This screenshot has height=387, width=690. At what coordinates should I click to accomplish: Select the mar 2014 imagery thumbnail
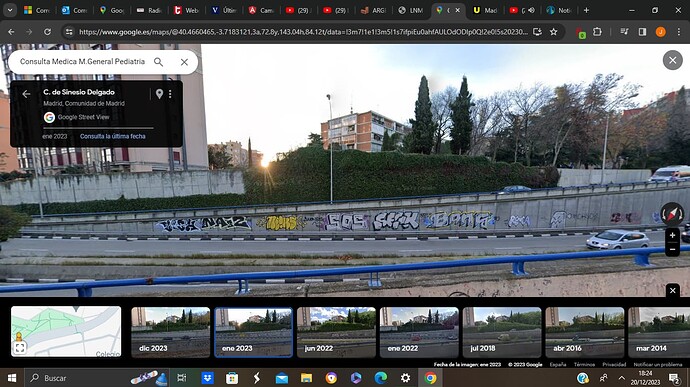coord(659,332)
